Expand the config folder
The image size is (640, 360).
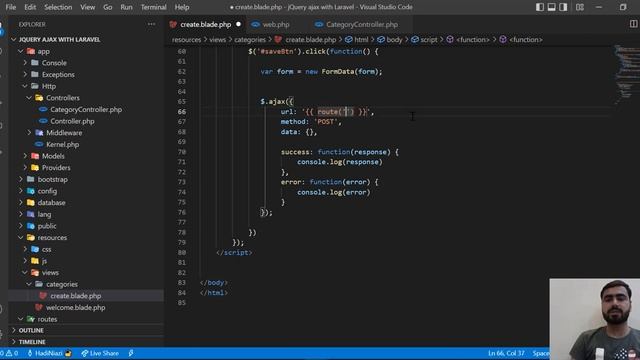(x=47, y=191)
